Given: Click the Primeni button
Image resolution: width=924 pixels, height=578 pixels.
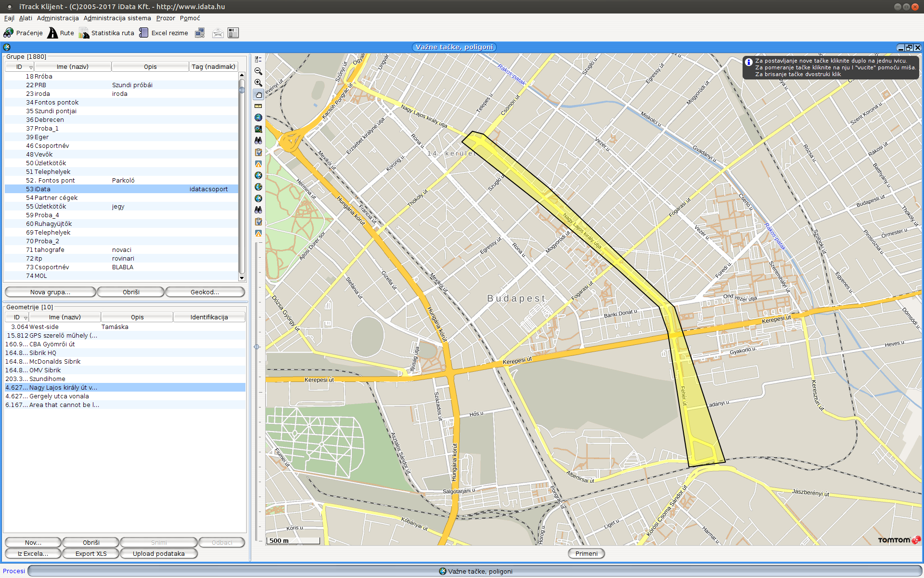Looking at the screenshot, I should [x=586, y=553].
